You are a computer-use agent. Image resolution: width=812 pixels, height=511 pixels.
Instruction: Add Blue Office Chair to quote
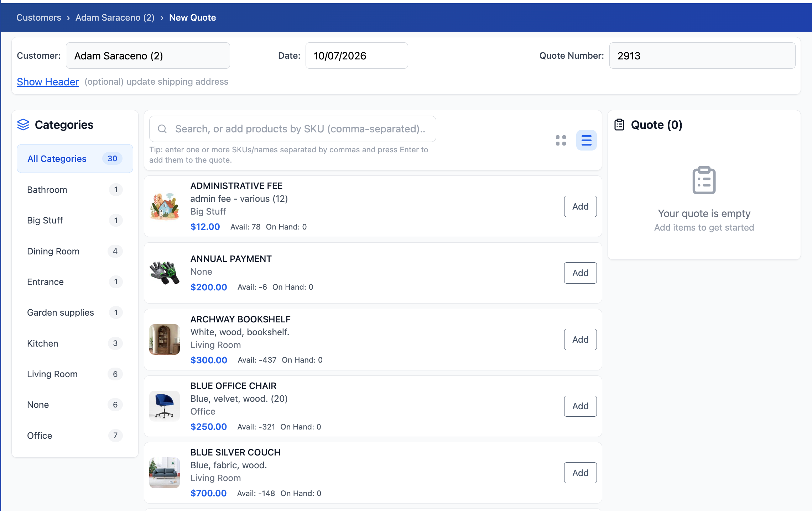(580, 406)
